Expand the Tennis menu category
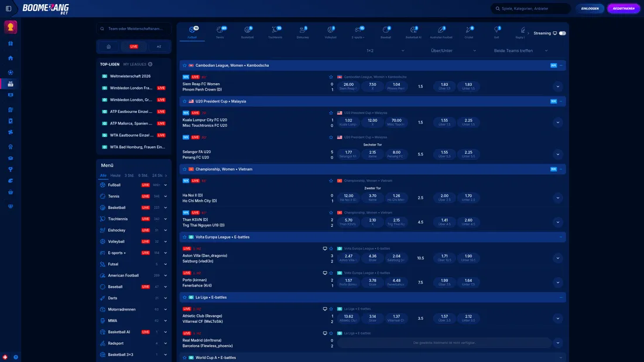 click(166, 196)
